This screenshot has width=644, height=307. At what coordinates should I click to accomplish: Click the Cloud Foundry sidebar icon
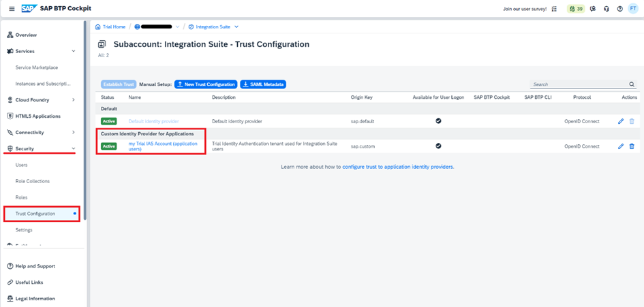point(10,100)
